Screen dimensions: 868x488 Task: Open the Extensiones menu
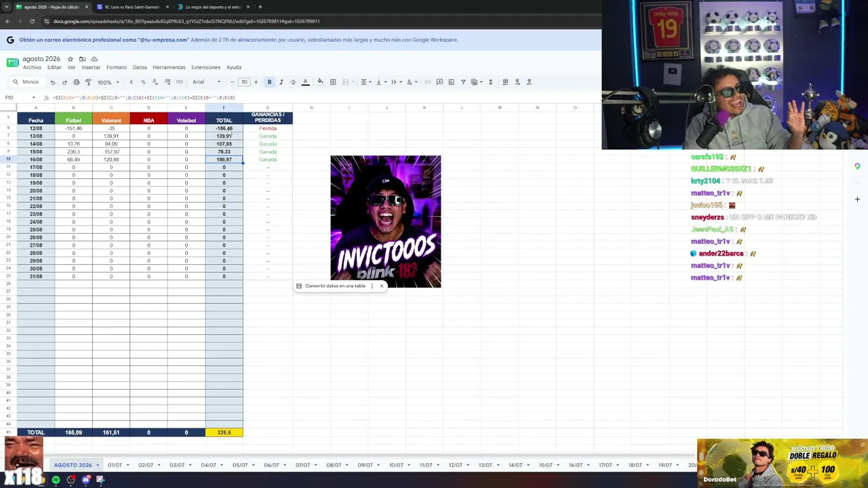(x=205, y=68)
